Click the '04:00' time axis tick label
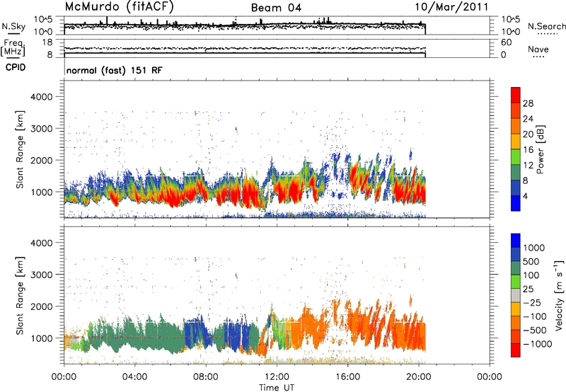 pyautogui.click(x=135, y=377)
